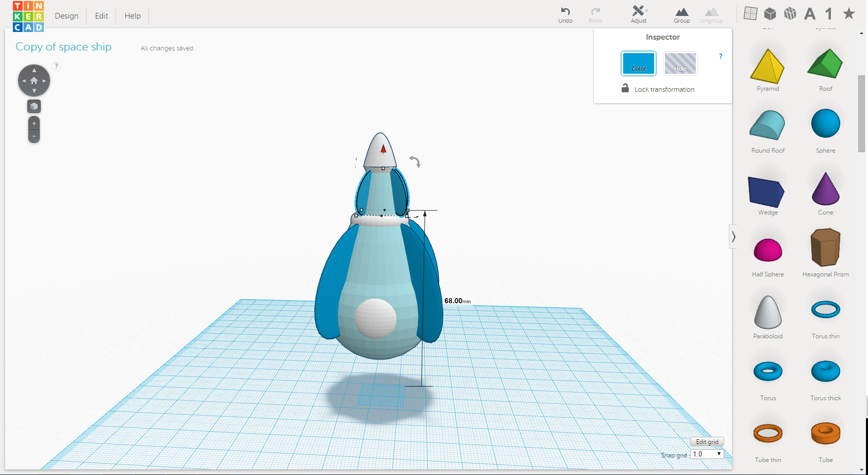
Task: Click the red height arrow on the nose cone
Action: 383,149
